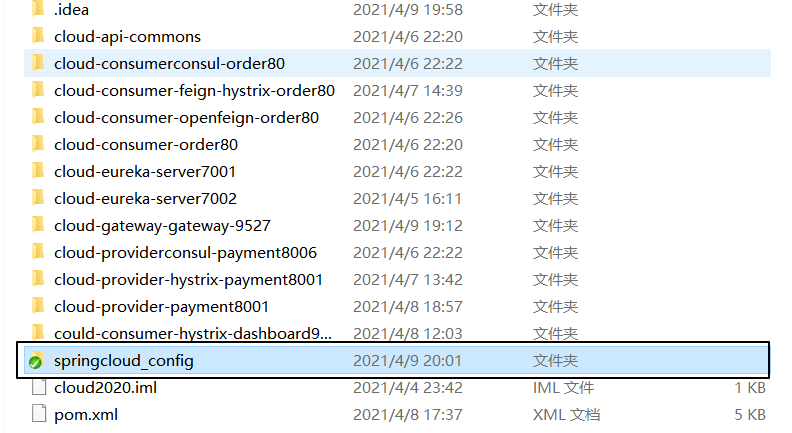Select the cloud-api-commons folder name

(x=127, y=36)
